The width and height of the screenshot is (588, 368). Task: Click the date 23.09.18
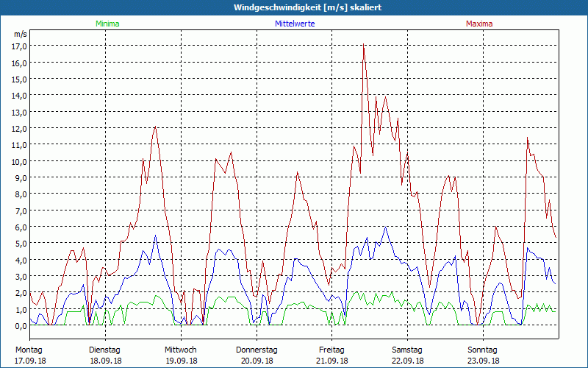[484, 361]
